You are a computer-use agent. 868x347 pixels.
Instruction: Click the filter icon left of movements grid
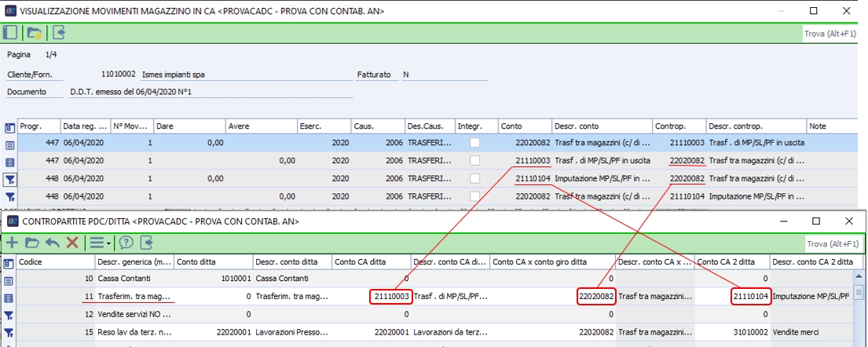tap(10, 179)
